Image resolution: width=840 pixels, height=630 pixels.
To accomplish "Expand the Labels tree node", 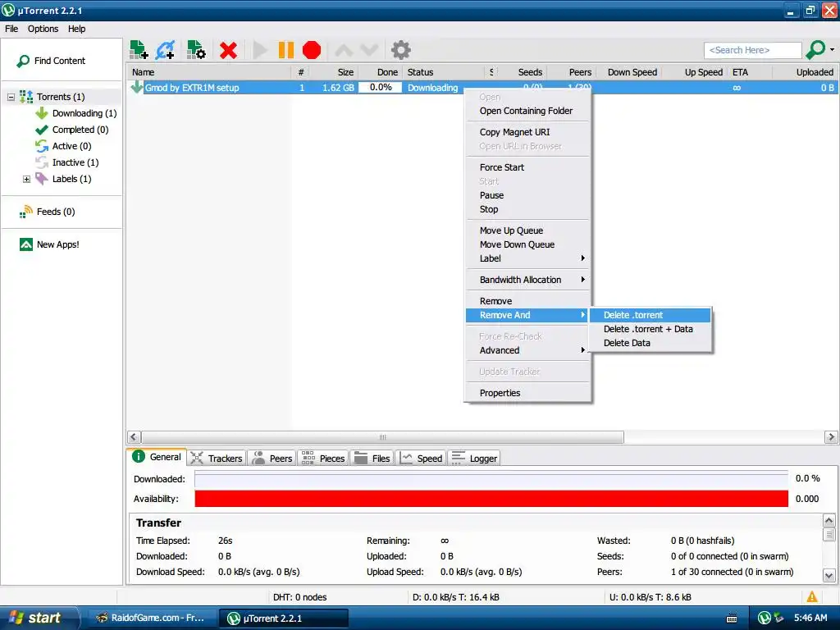I will pyautogui.click(x=26, y=179).
